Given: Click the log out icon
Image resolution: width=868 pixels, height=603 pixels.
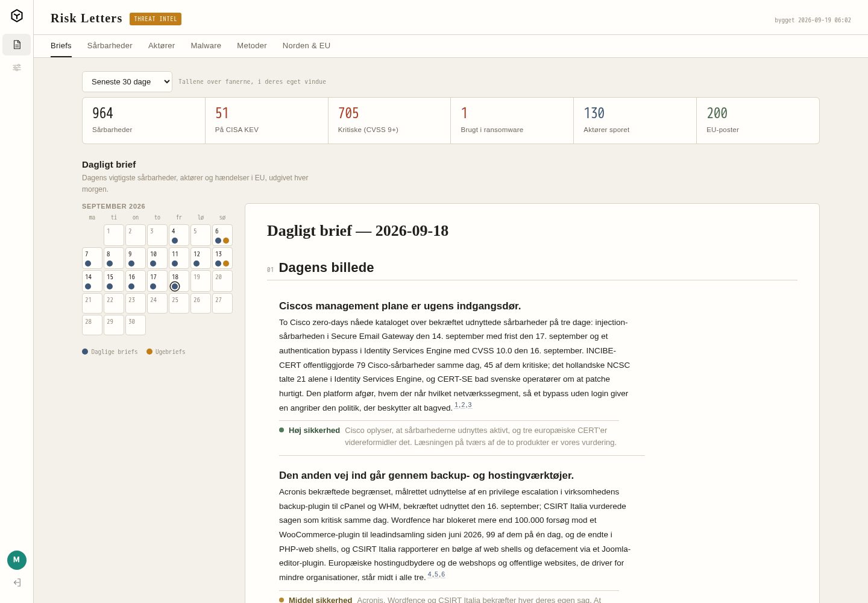Looking at the screenshot, I should click(17, 582).
